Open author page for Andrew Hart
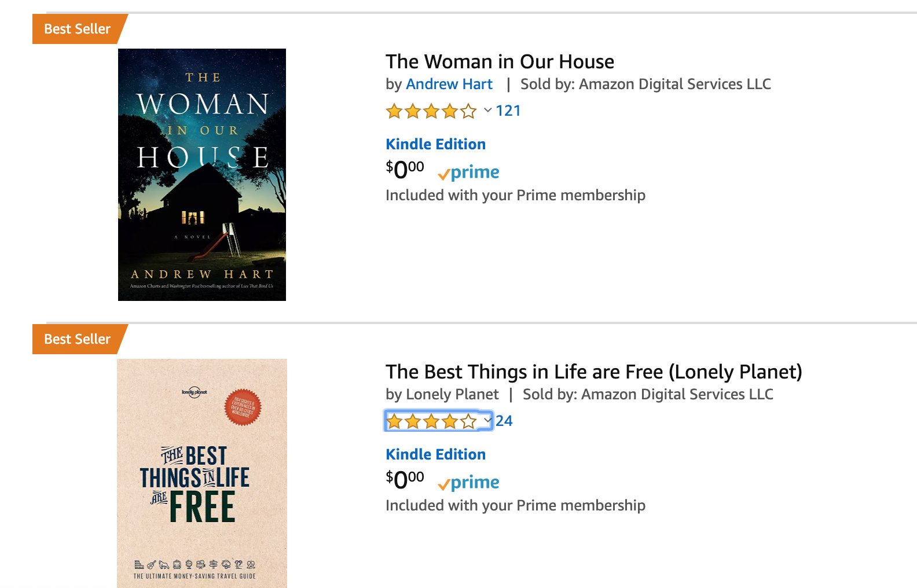Screen dimensions: 917x588 tap(450, 84)
